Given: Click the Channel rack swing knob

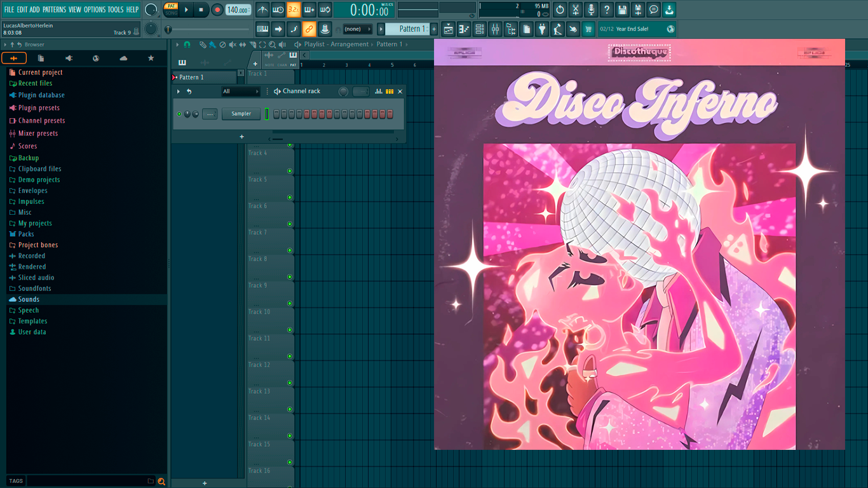Looking at the screenshot, I should [x=343, y=91].
